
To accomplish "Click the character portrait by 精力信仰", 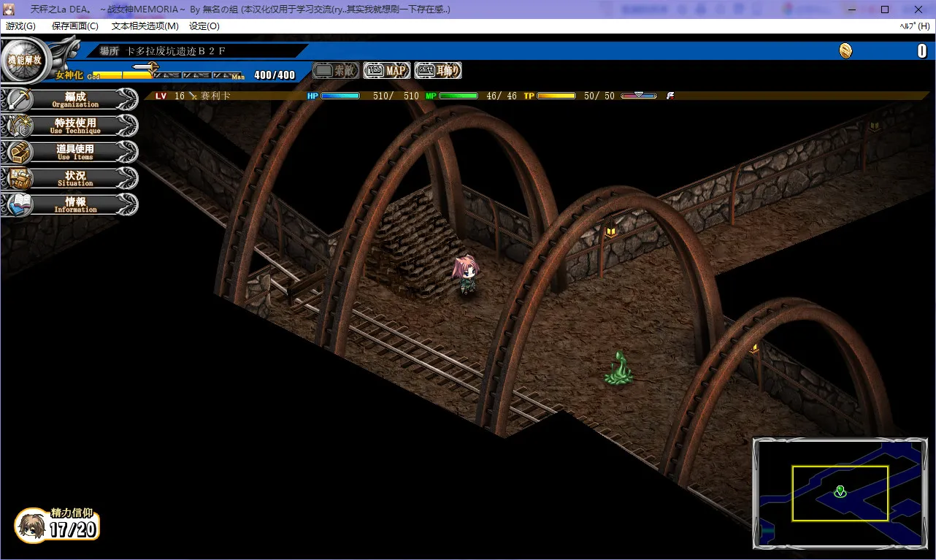I will [31, 525].
